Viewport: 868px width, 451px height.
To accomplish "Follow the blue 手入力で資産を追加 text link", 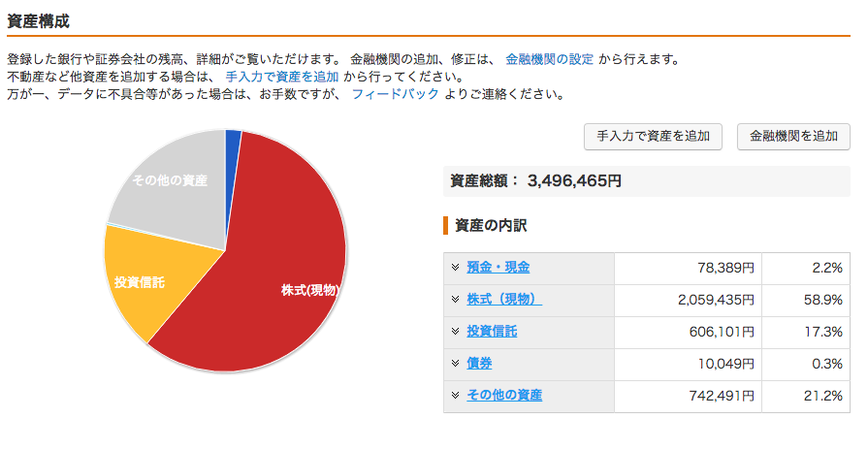I will [282, 77].
